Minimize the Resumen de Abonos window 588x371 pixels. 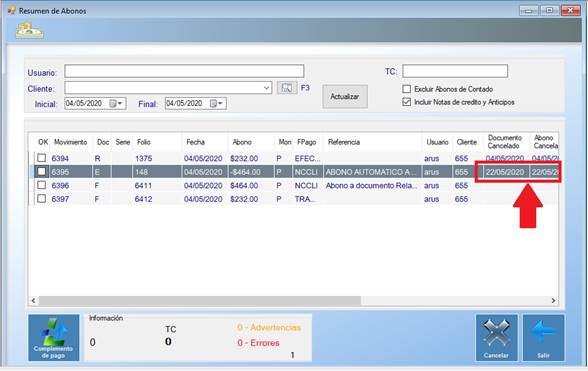(529, 10)
